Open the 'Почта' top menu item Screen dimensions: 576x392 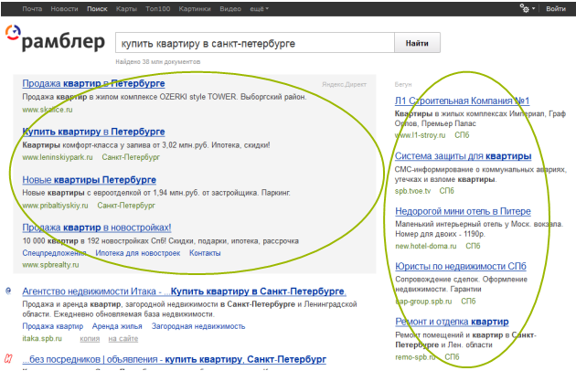[32, 7]
